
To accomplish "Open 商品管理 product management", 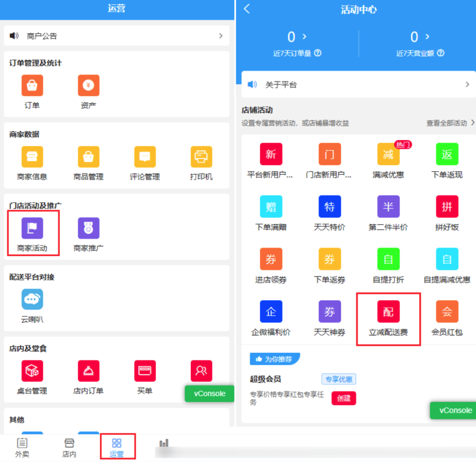I will [x=88, y=158].
